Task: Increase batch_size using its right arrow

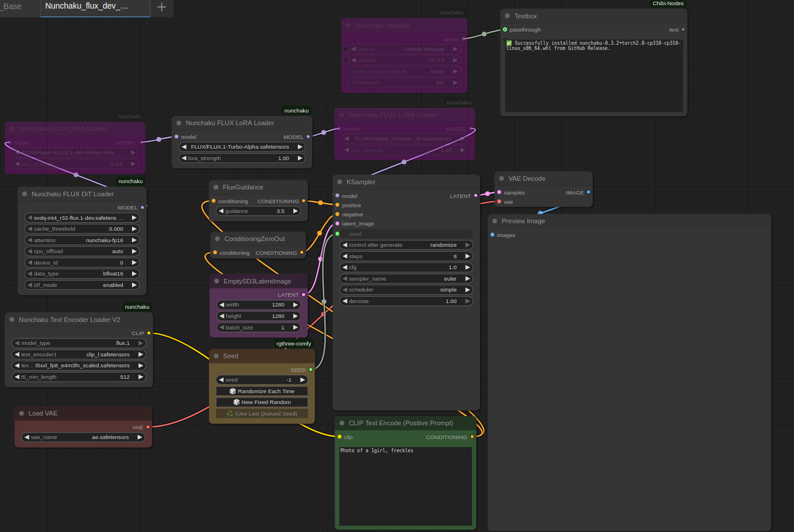Action: click(x=296, y=328)
